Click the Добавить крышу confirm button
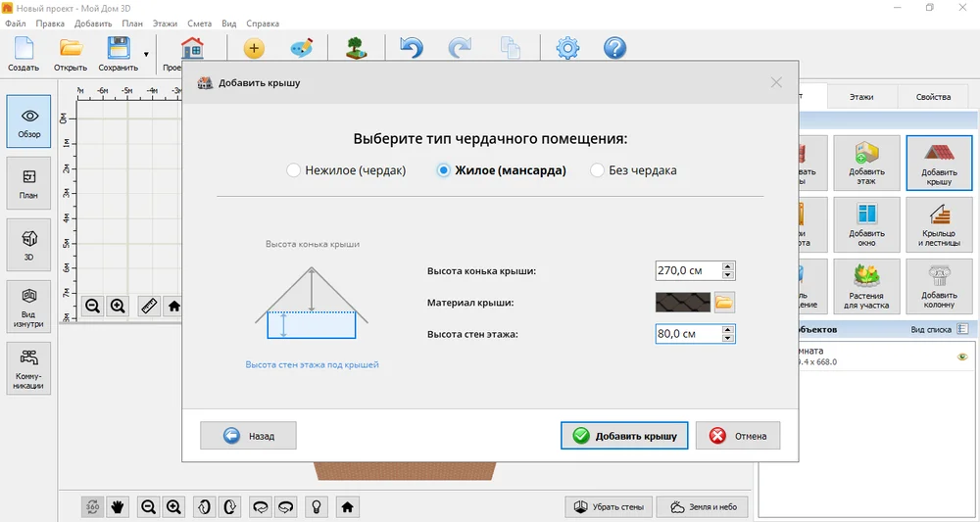This screenshot has width=980, height=522. (x=623, y=436)
